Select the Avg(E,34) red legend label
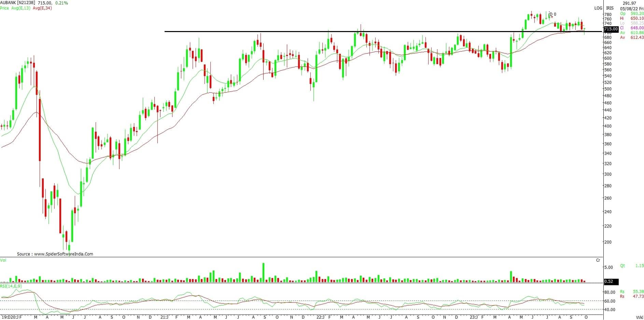The width and height of the screenshot is (644, 320). point(42,8)
